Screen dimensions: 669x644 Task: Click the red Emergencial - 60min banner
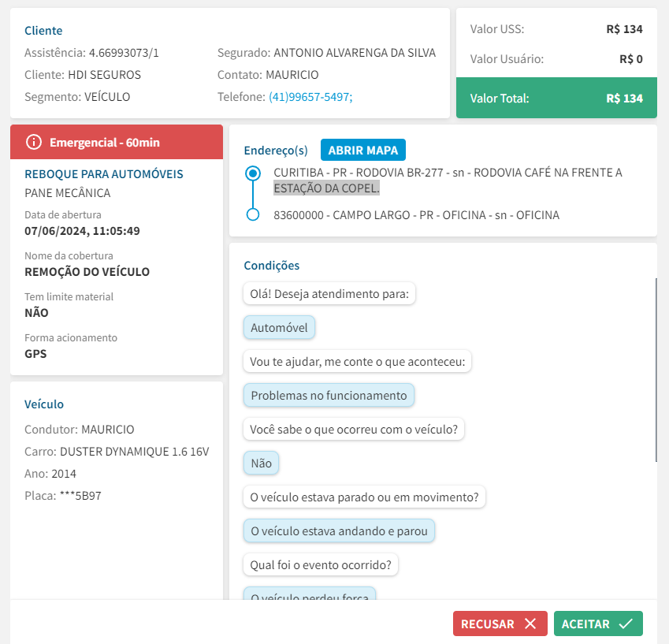[x=117, y=142]
